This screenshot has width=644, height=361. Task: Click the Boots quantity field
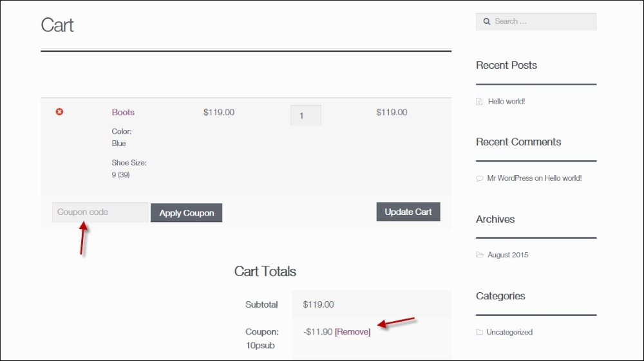coord(305,115)
